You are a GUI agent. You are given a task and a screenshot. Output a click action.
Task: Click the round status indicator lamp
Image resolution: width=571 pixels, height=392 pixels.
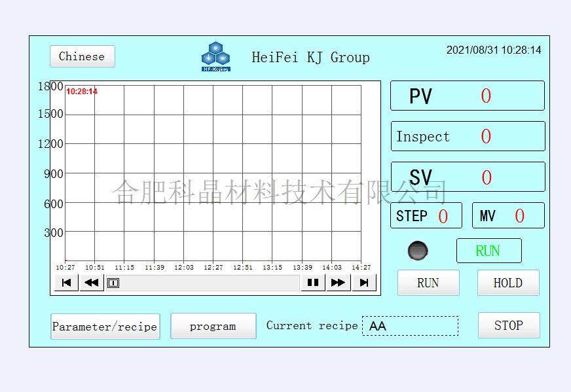[x=418, y=251]
